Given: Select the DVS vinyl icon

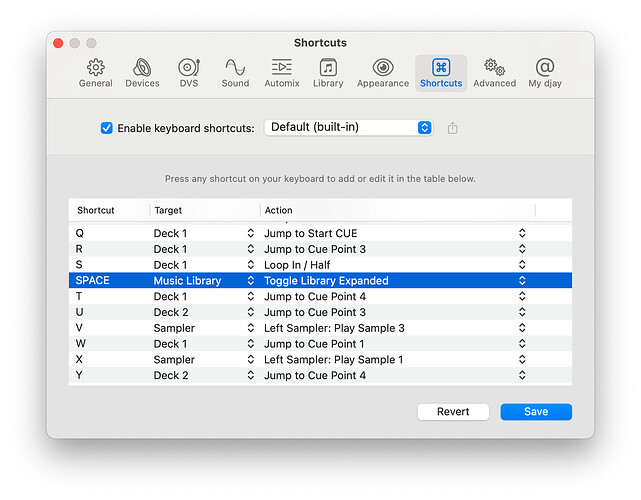Looking at the screenshot, I should 189,68.
